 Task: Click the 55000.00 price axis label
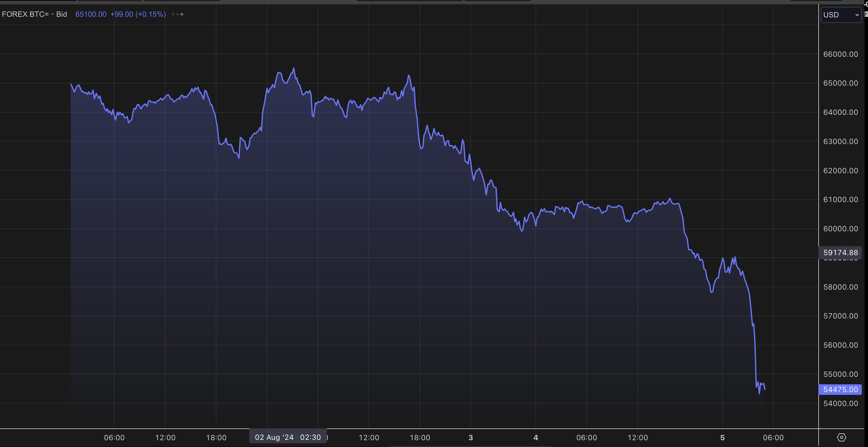(840, 374)
